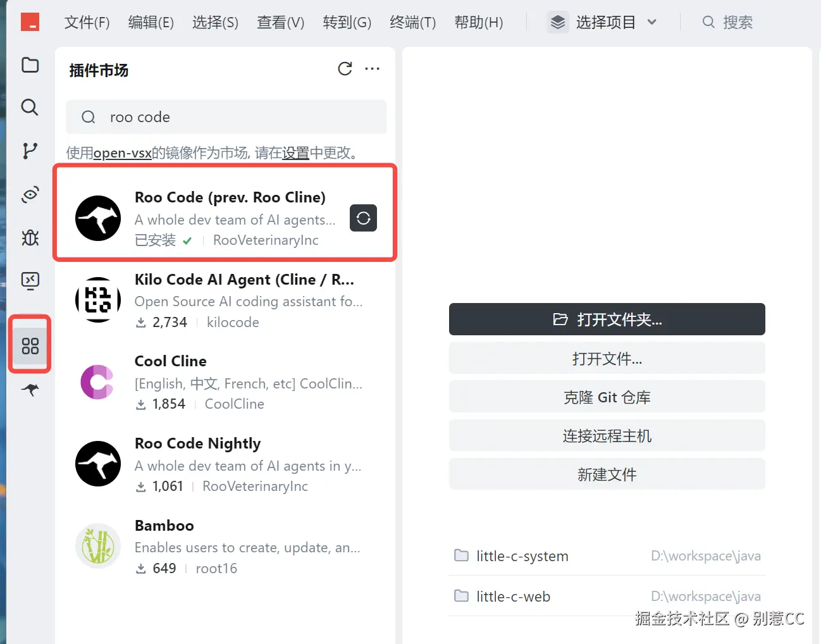821x644 pixels.
Task: Open recent project little-c-web
Action: (x=607, y=596)
